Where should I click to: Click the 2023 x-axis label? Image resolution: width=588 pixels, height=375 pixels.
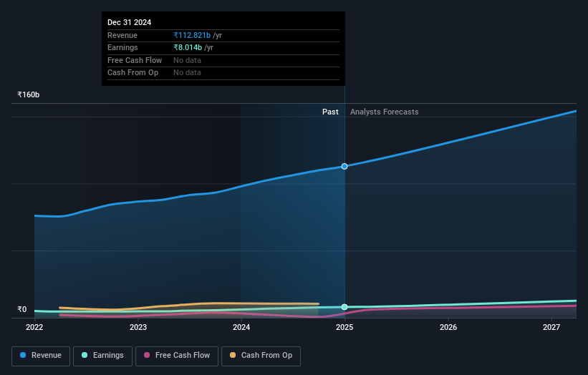(x=138, y=327)
